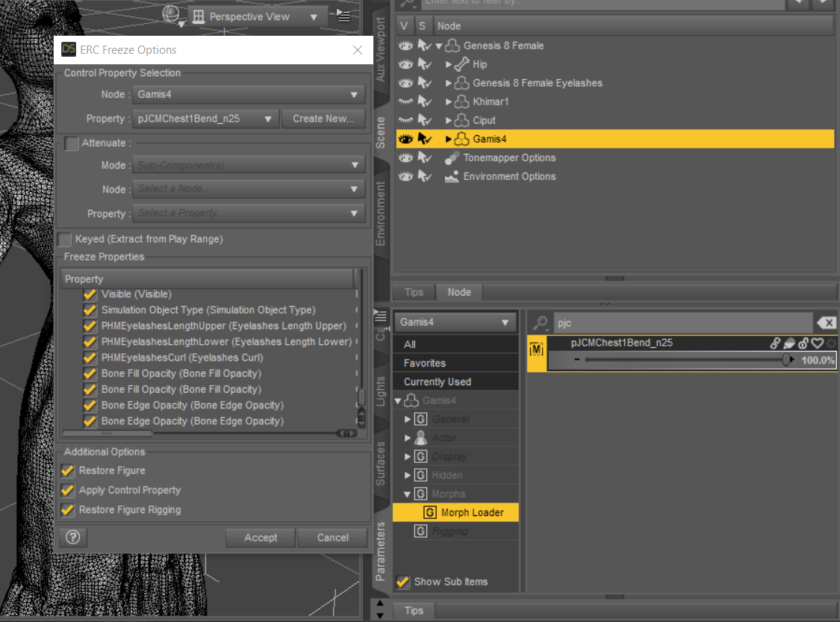Toggle selectability arrow for Hip
The image size is (840, 622).
424,64
